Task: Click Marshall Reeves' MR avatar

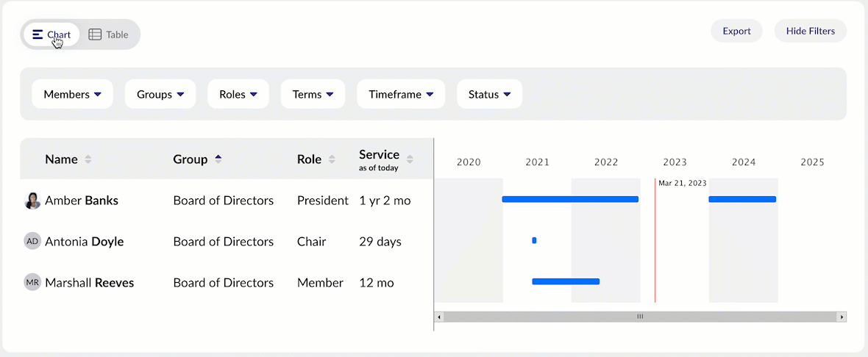Action: tap(32, 283)
